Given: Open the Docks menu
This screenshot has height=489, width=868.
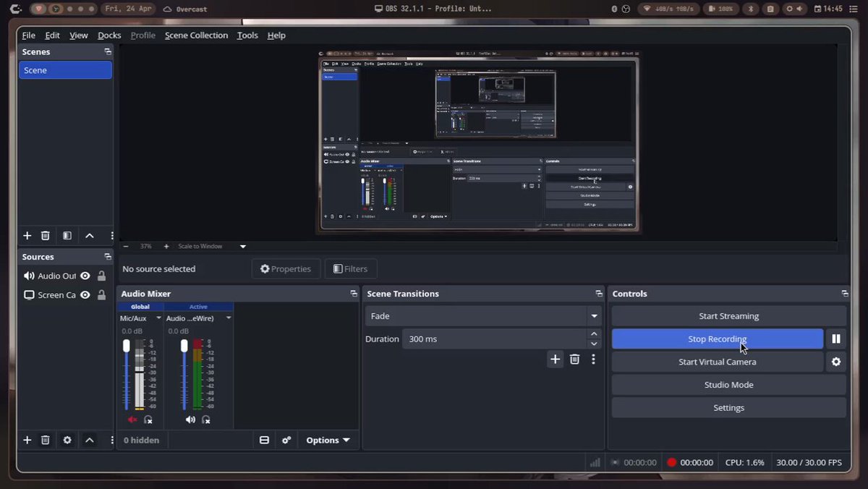Looking at the screenshot, I should point(109,35).
